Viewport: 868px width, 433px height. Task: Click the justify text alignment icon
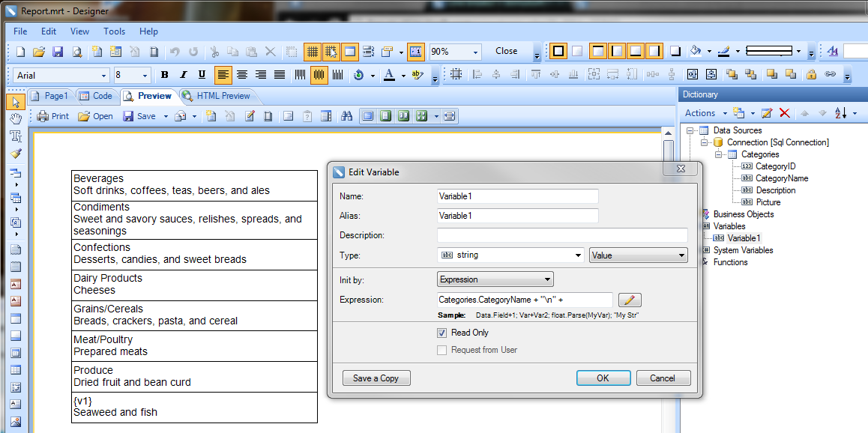click(x=280, y=75)
